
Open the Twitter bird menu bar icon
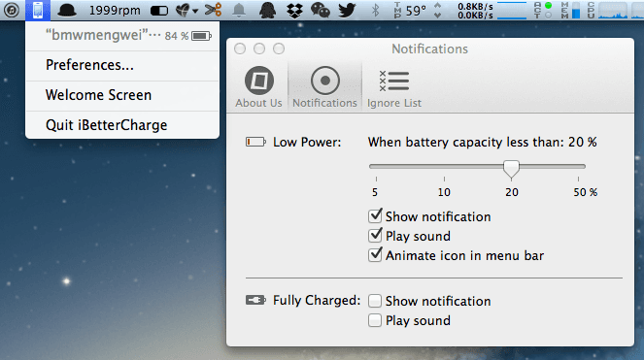(347, 11)
